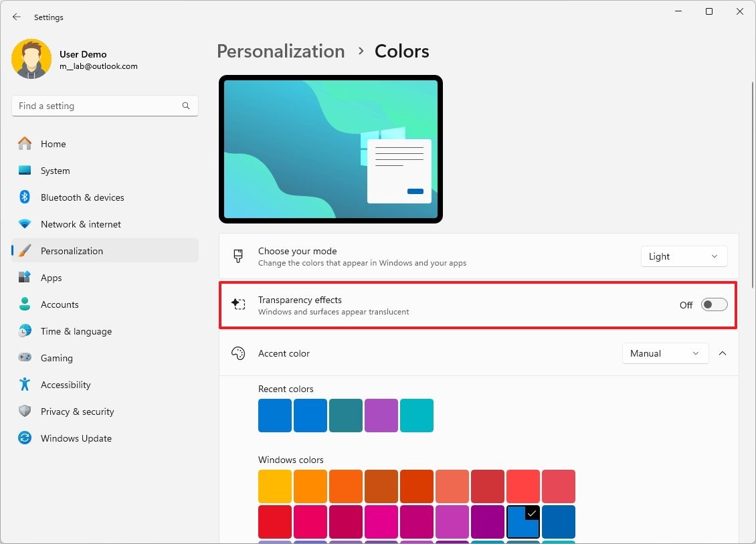Navigate back to Personalization via breadcrumb
The image size is (756, 544).
coord(280,51)
